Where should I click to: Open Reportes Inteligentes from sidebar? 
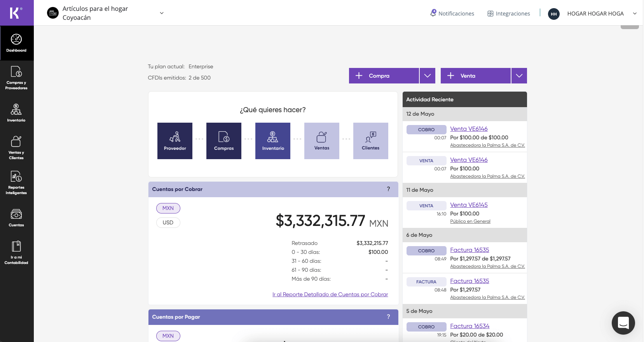(x=16, y=182)
